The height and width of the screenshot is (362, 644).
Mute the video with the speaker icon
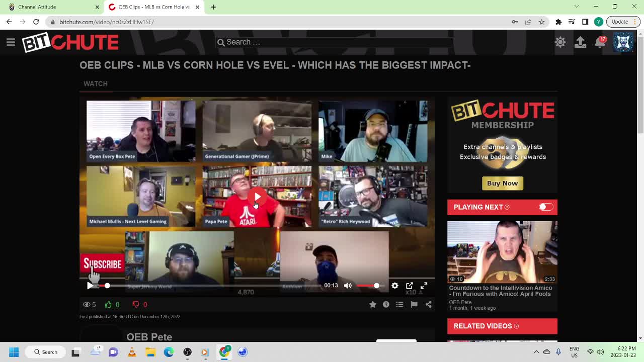pos(348,286)
